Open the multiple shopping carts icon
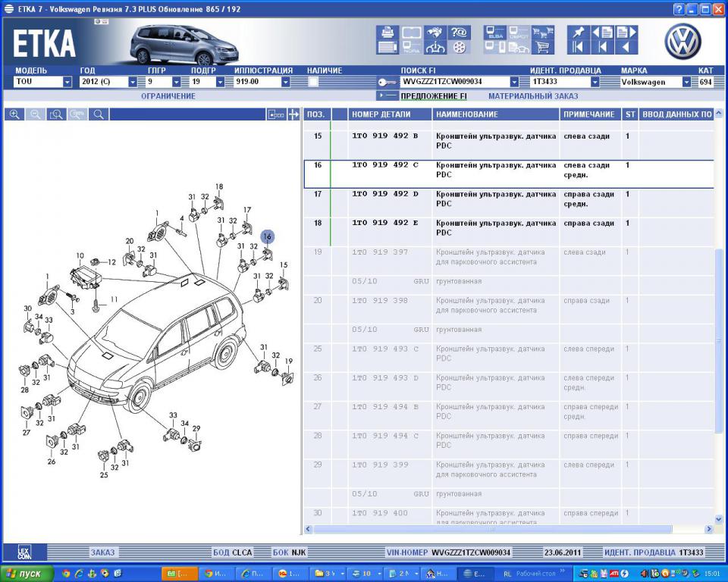 (543, 33)
